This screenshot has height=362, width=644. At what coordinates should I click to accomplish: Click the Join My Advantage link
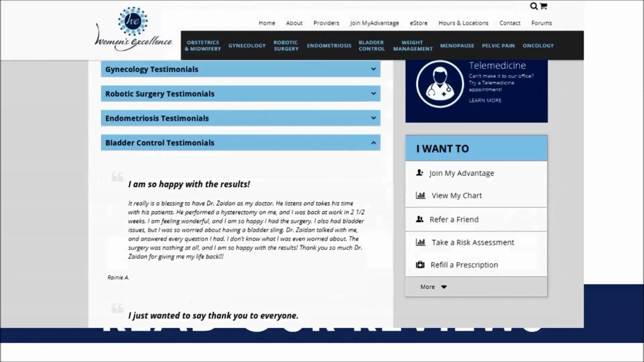click(462, 173)
